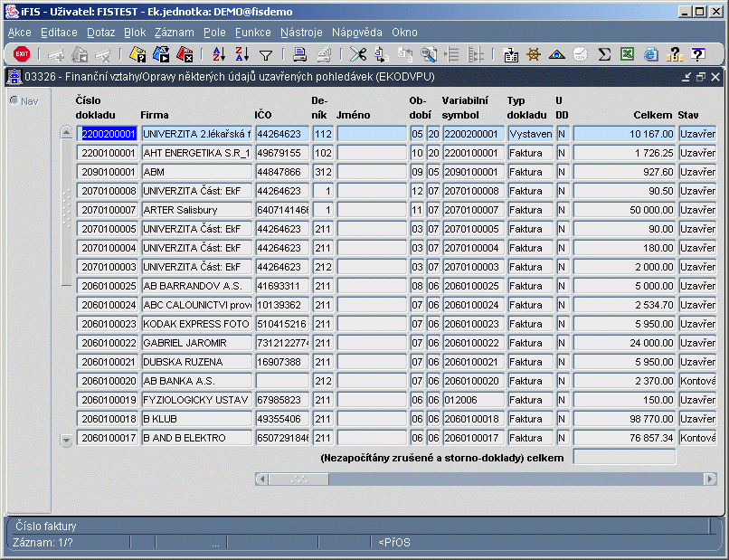Click firm cell AHT ENERGETIKA S.R_1
The width and height of the screenshot is (729, 560).
pyautogui.click(x=196, y=153)
